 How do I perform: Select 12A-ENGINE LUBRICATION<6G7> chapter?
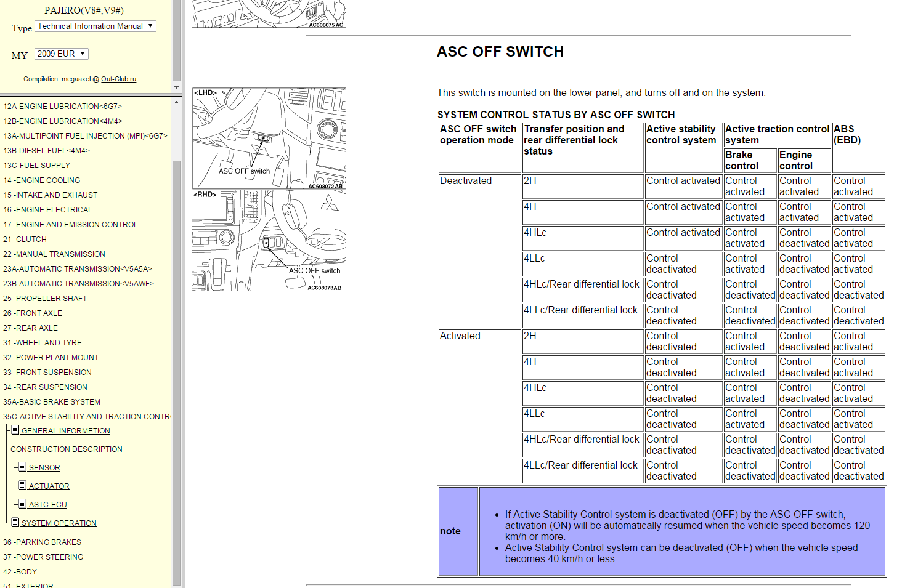click(x=62, y=107)
